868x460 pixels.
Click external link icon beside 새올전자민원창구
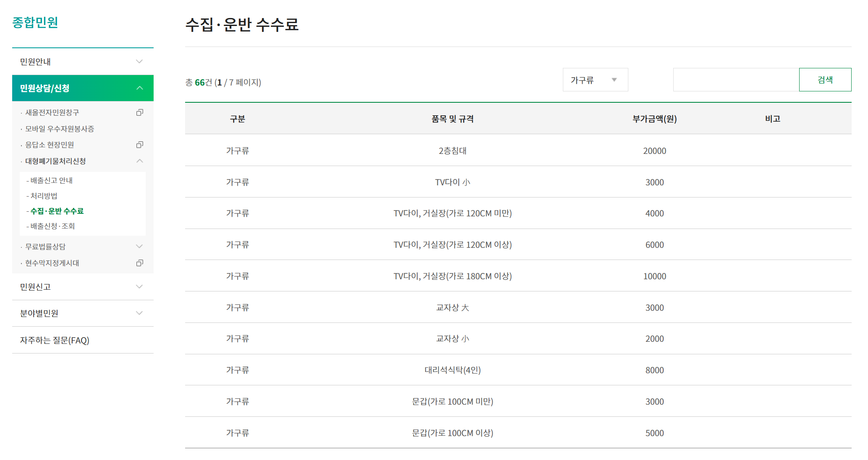click(140, 112)
